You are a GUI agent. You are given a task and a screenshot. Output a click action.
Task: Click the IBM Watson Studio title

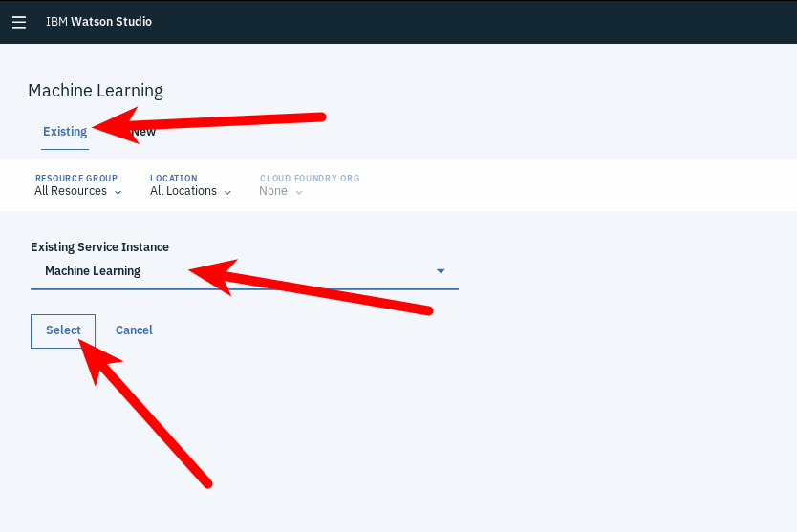[x=98, y=22]
